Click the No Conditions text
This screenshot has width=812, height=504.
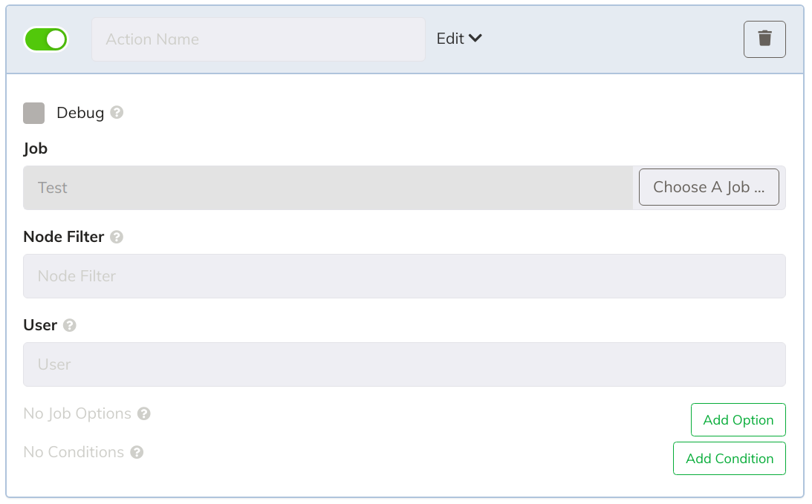pyautogui.click(x=74, y=452)
